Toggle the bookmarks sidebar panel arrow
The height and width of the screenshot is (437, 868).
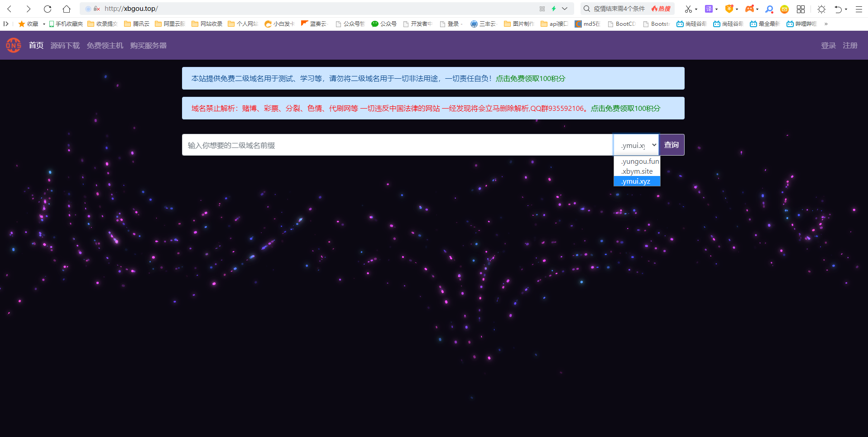[6, 24]
